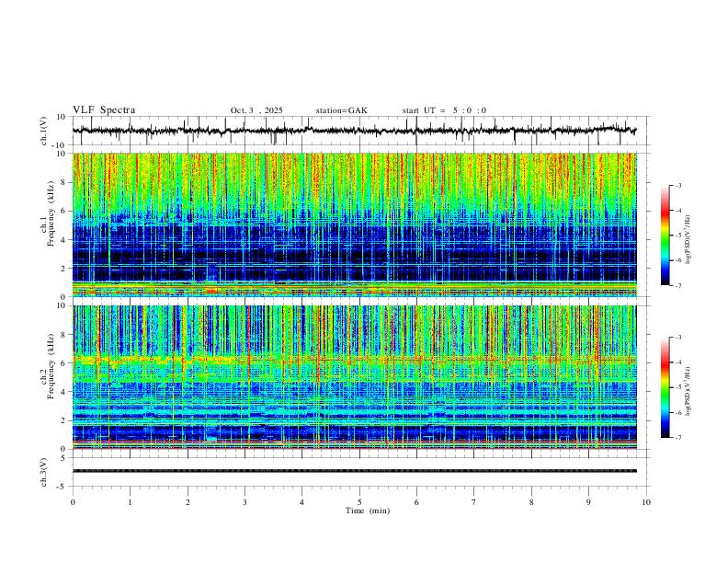Click the ch.2 spectrogram panel

354,377
